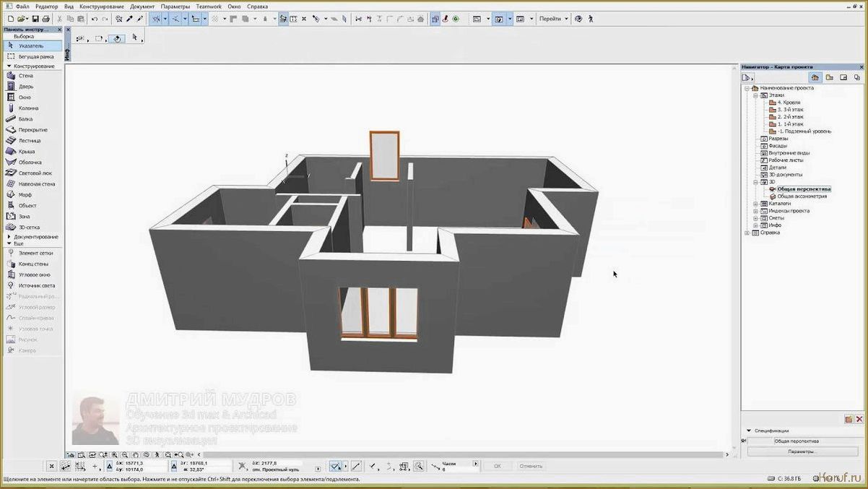The image size is (868, 489).
Task: Select Общая аксонометрия in Navigator tree
Action: [x=802, y=196]
